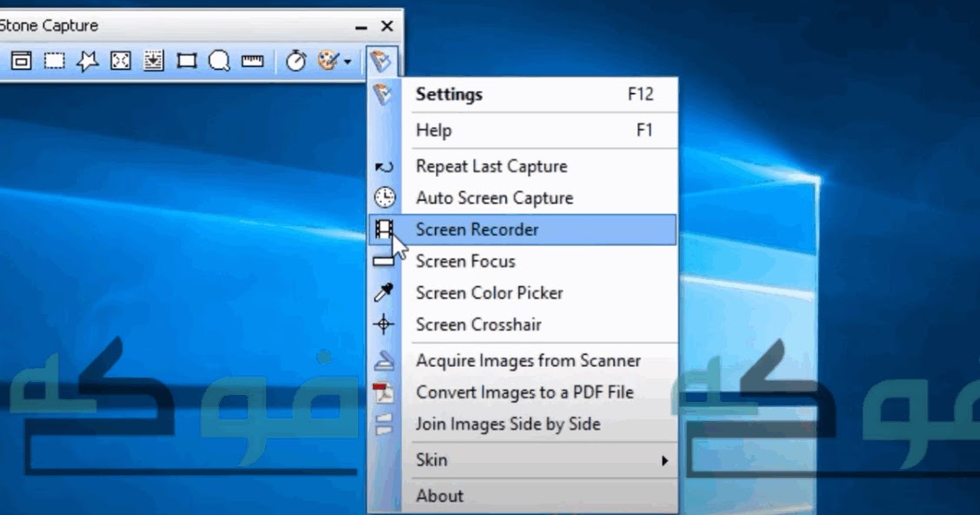Click the round magnifier toolbar icon
This screenshot has width=980, height=515.
(219, 61)
